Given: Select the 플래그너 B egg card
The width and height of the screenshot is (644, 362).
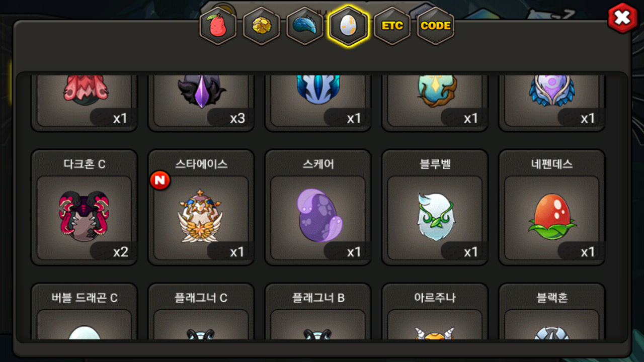Looking at the screenshot, I should [x=318, y=311].
